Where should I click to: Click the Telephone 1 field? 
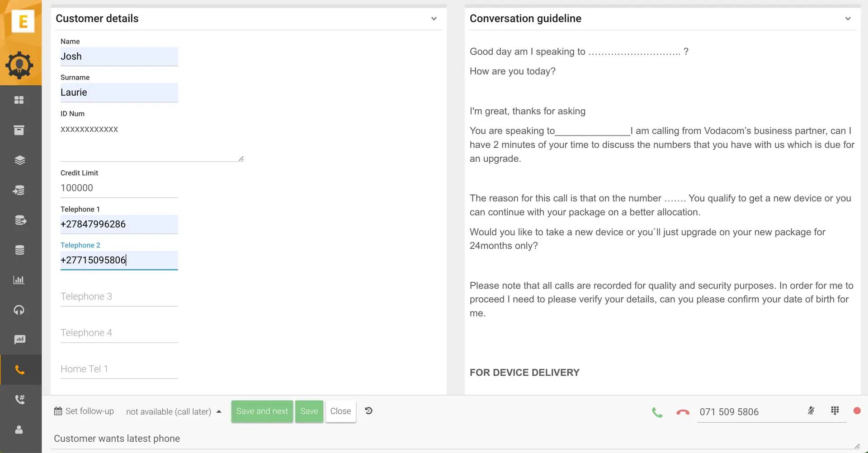119,224
